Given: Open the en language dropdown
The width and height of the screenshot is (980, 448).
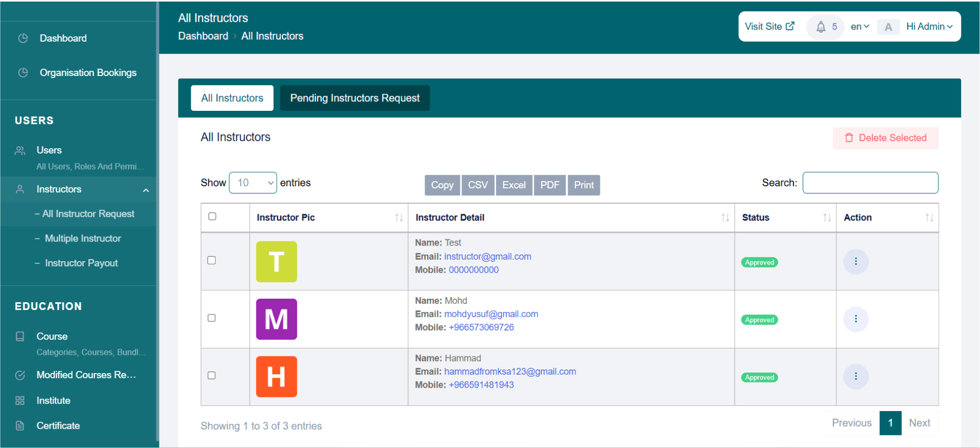Looking at the screenshot, I should 860,27.
